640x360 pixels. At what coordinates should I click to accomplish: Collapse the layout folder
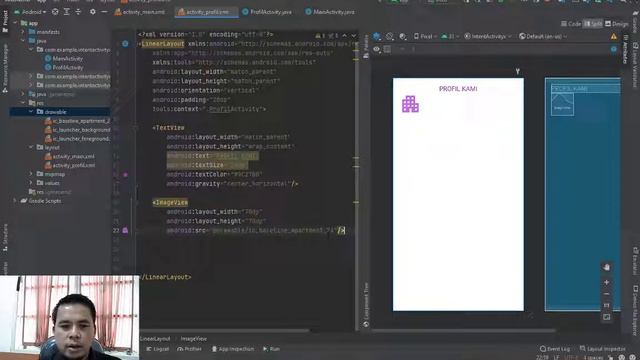pos(31,147)
